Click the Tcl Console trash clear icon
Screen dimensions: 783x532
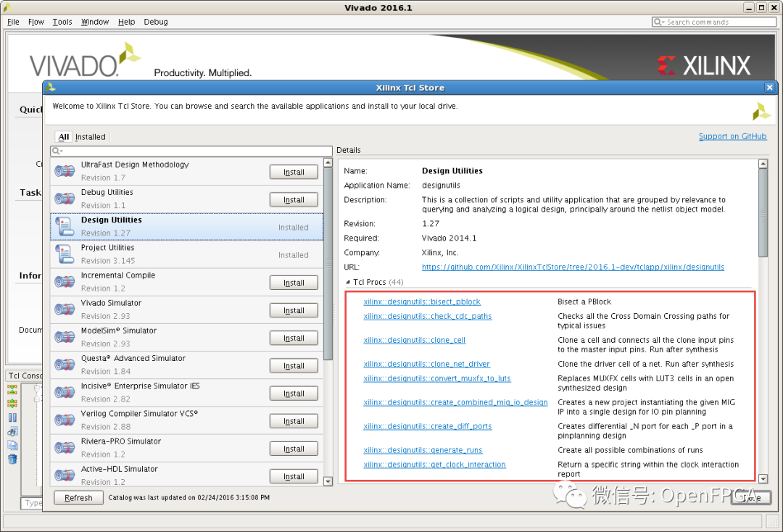pyautogui.click(x=12, y=459)
